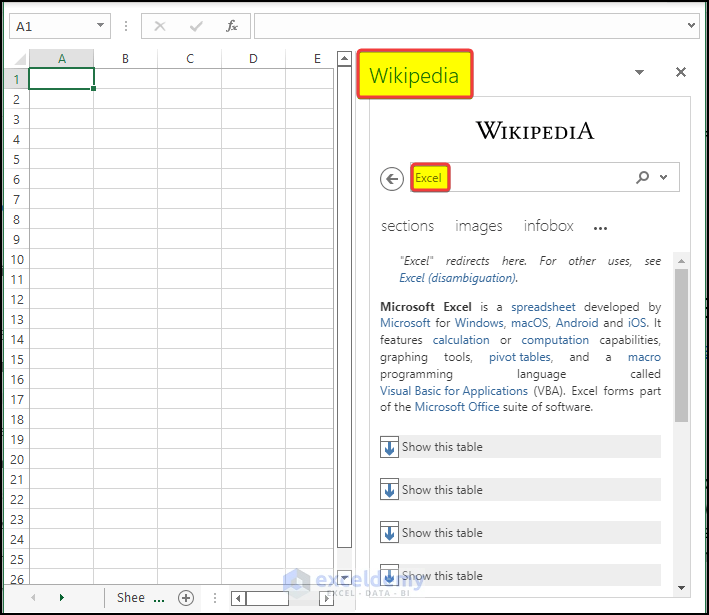Open the pivot tables link

tap(520, 357)
